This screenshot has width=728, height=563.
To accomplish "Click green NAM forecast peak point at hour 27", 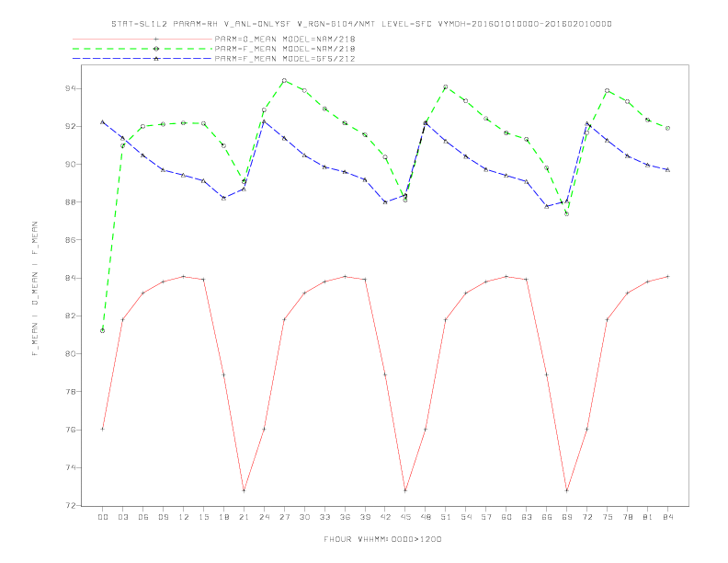I will click(284, 80).
